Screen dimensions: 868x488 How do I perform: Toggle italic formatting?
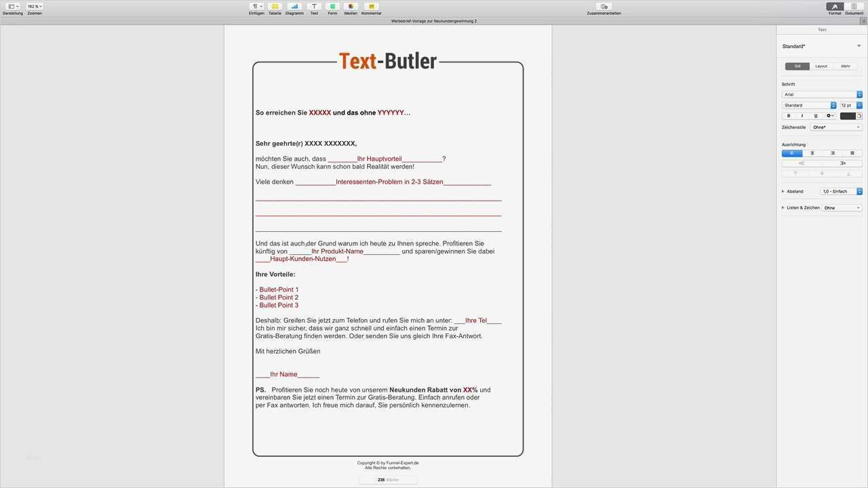[x=802, y=116]
